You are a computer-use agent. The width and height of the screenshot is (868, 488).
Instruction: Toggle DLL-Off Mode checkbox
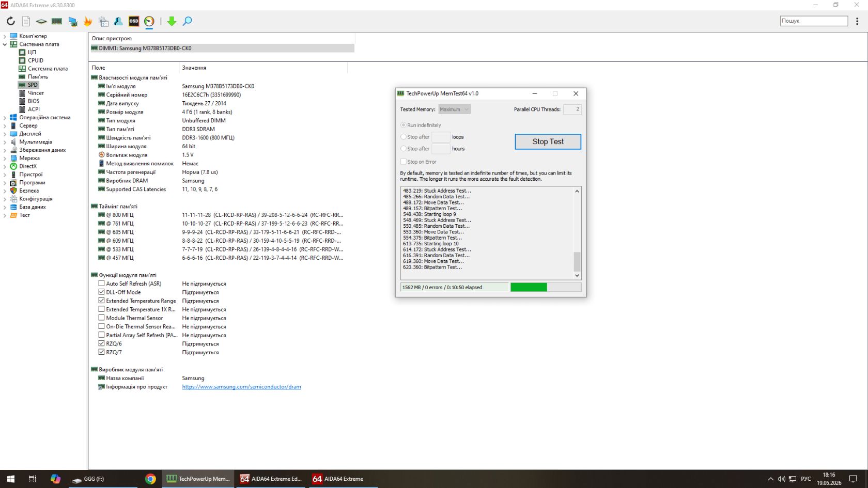[x=101, y=292]
